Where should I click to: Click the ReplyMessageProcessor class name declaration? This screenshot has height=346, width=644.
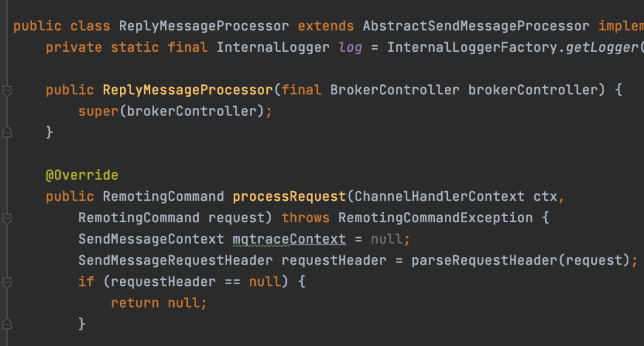204,26
